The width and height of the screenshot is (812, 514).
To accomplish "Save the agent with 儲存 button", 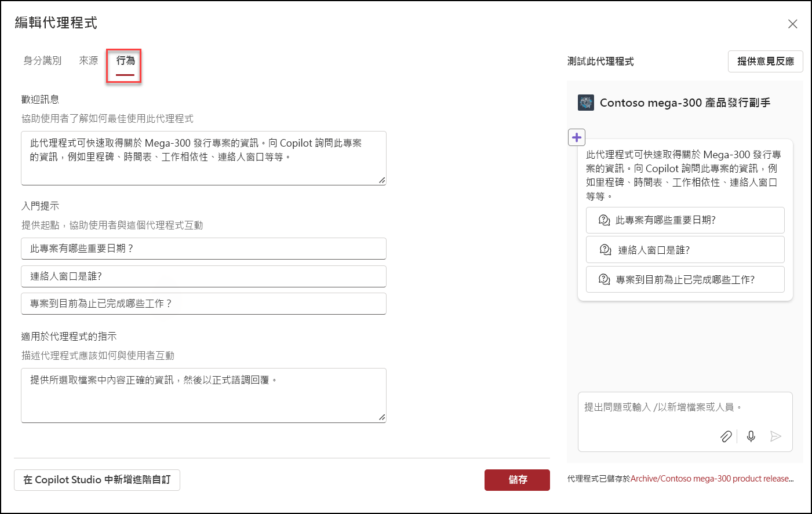I will click(517, 480).
